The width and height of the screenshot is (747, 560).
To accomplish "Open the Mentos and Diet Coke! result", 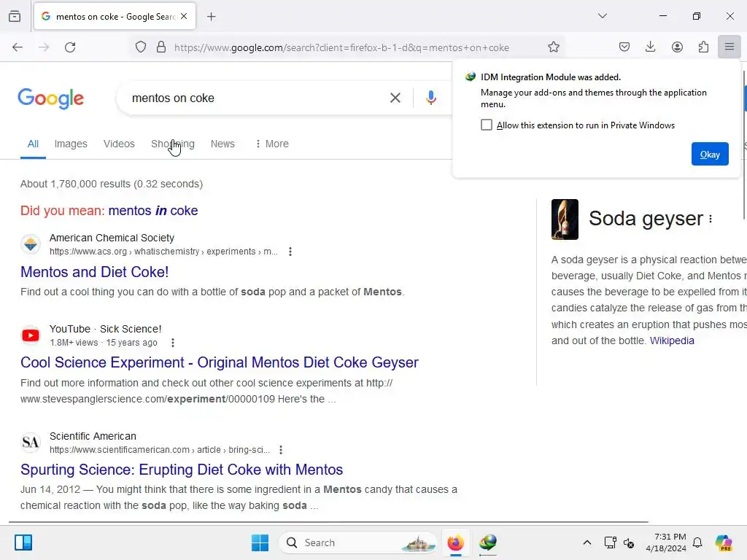I will click(x=94, y=272).
